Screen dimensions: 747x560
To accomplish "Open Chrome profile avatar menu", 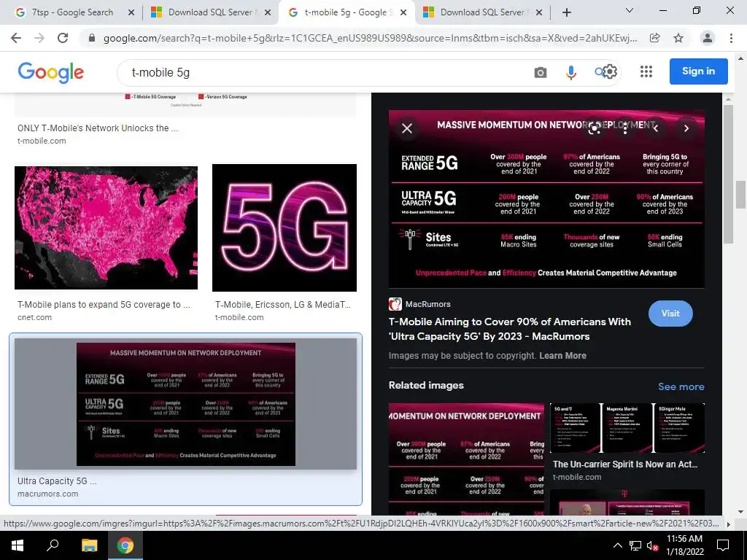I will [x=708, y=38].
